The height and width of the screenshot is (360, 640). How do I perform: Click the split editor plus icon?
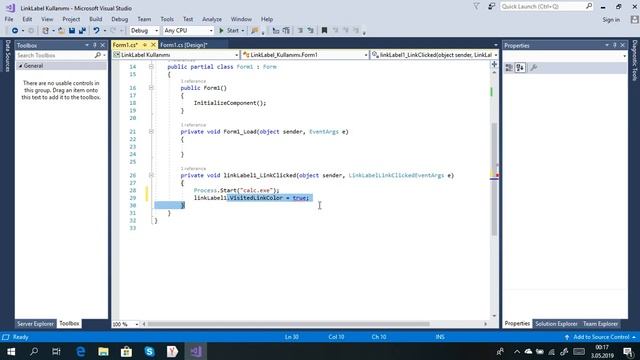pyautogui.click(x=494, y=64)
